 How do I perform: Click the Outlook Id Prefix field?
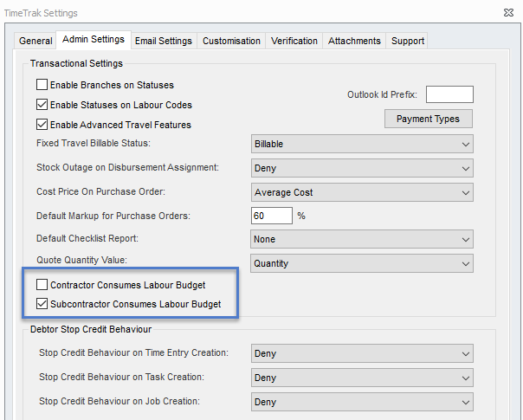coord(449,94)
